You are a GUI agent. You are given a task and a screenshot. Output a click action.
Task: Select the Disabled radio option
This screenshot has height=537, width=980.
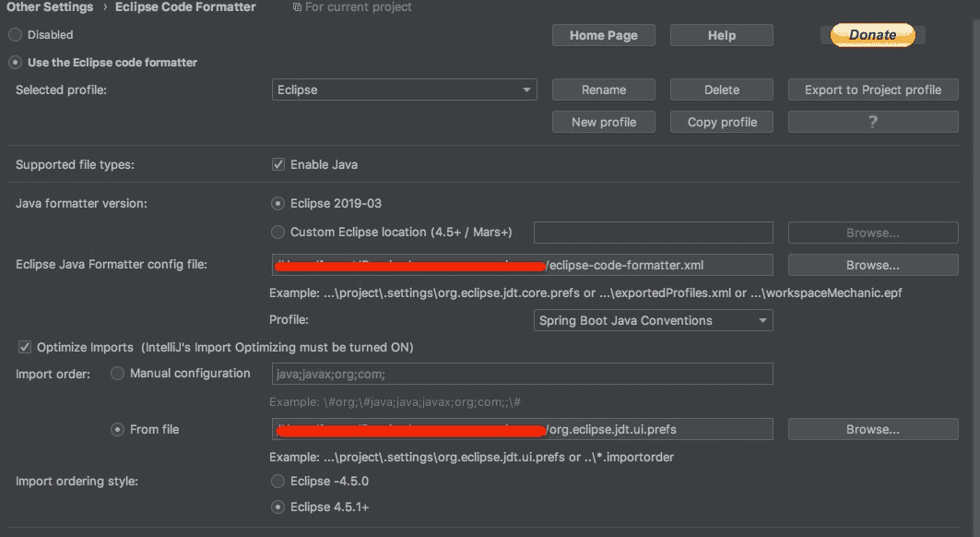pos(15,35)
